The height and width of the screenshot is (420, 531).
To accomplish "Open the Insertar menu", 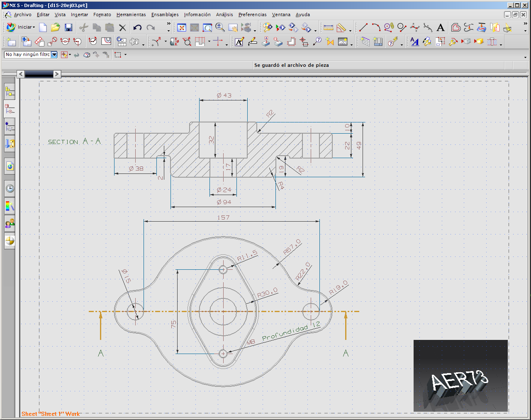I will click(x=79, y=15).
